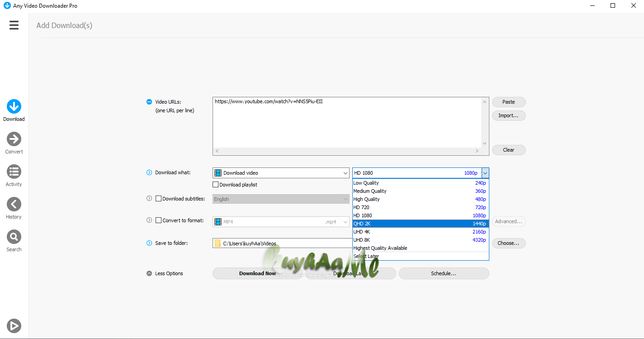The height and width of the screenshot is (339, 644).
Task: Clear the URL list with Clear button
Action: [509, 150]
